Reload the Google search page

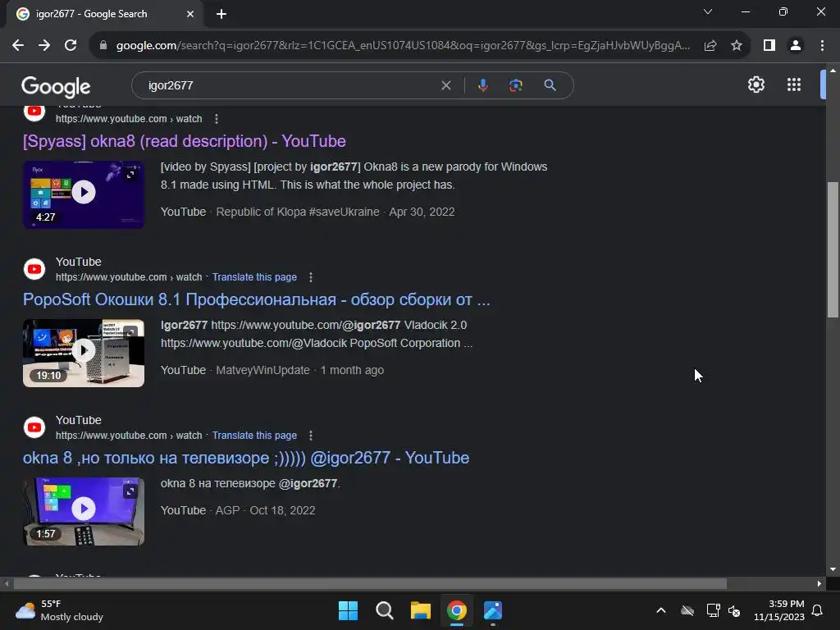pos(71,46)
